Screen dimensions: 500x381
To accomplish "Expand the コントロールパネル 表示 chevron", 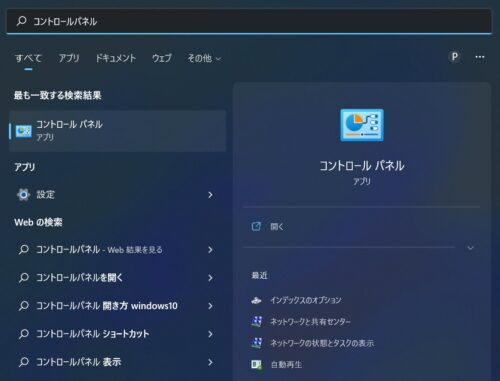I will (x=210, y=362).
